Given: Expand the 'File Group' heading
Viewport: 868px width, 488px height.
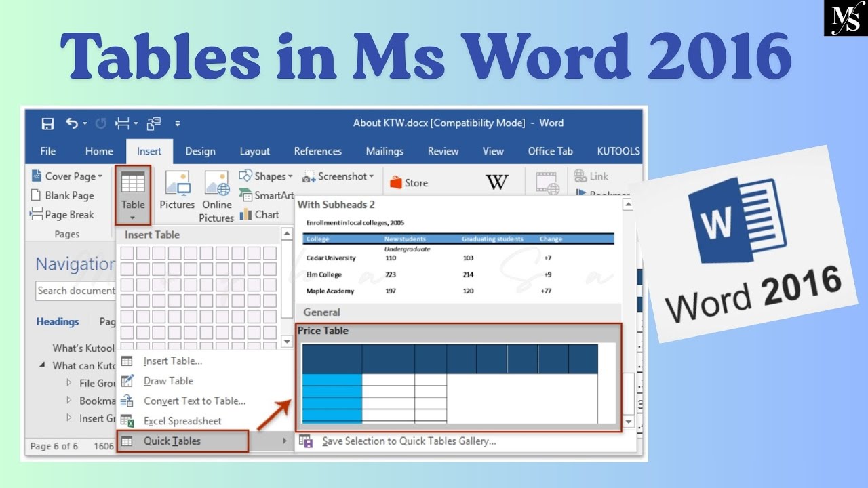Looking at the screenshot, I should [x=68, y=383].
